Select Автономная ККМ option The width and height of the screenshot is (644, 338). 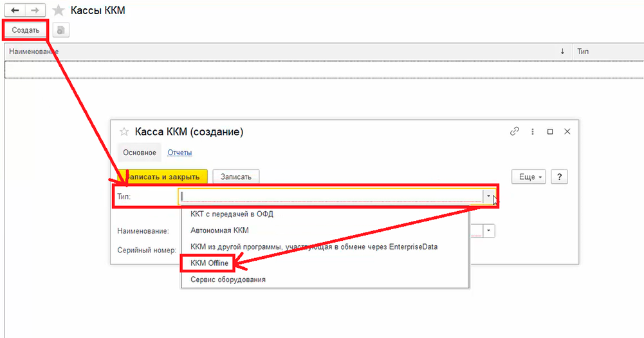pos(219,230)
